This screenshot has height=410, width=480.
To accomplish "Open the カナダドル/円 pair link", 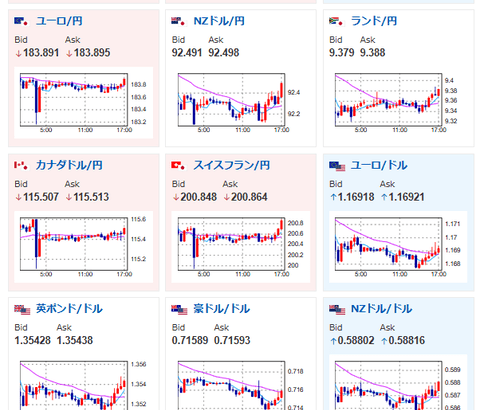I will point(69,165).
